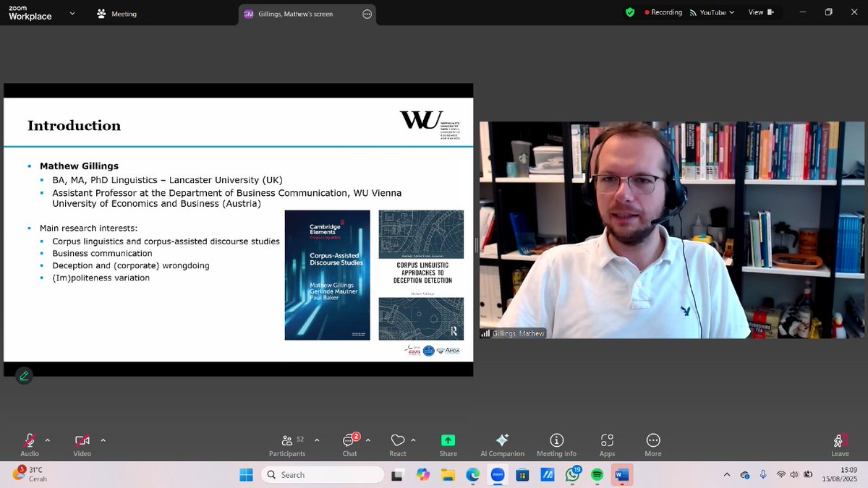Switch to the Meeting tab
The height and width of the screenshot is (488, 868).
coord(119,14)
